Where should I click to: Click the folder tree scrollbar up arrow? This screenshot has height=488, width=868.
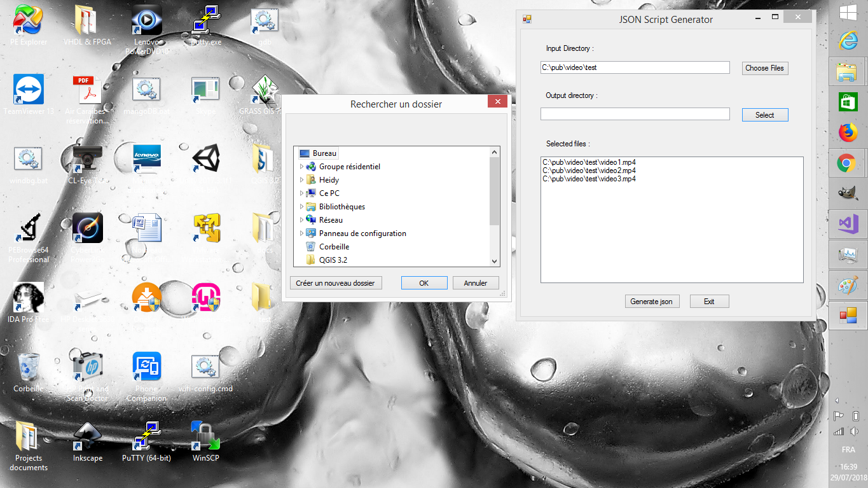[x=495, y=152]
